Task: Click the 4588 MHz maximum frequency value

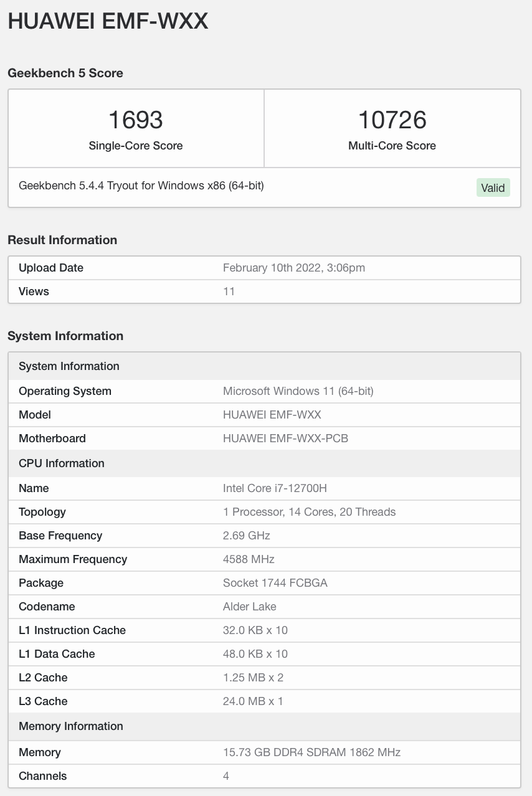Action: click(249, 559)
